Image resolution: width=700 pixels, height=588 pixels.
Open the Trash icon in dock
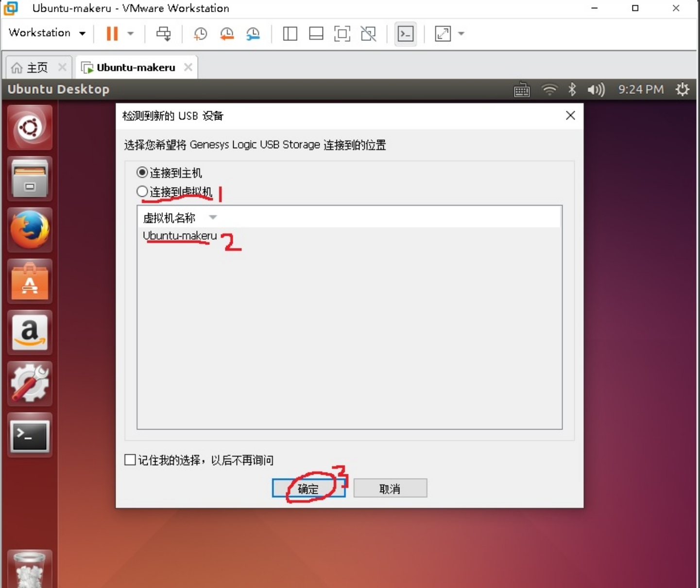pyautogui.click(x=30, y=570)
